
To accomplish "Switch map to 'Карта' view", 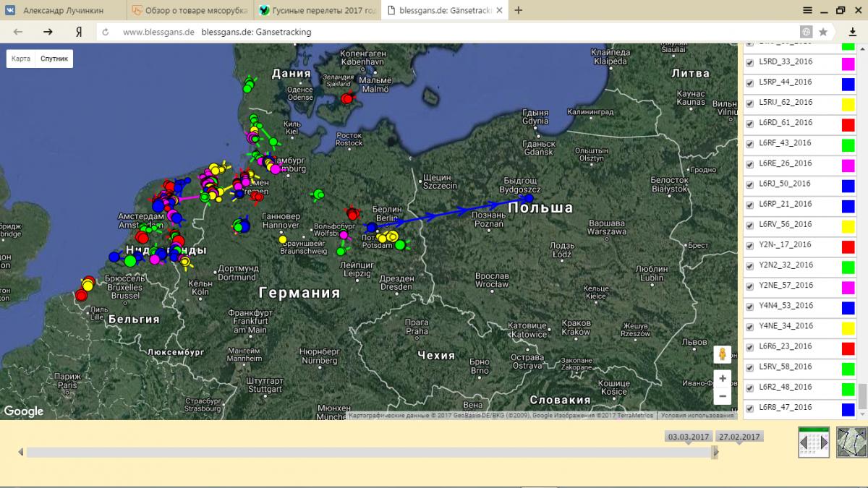I will (21, 59).
